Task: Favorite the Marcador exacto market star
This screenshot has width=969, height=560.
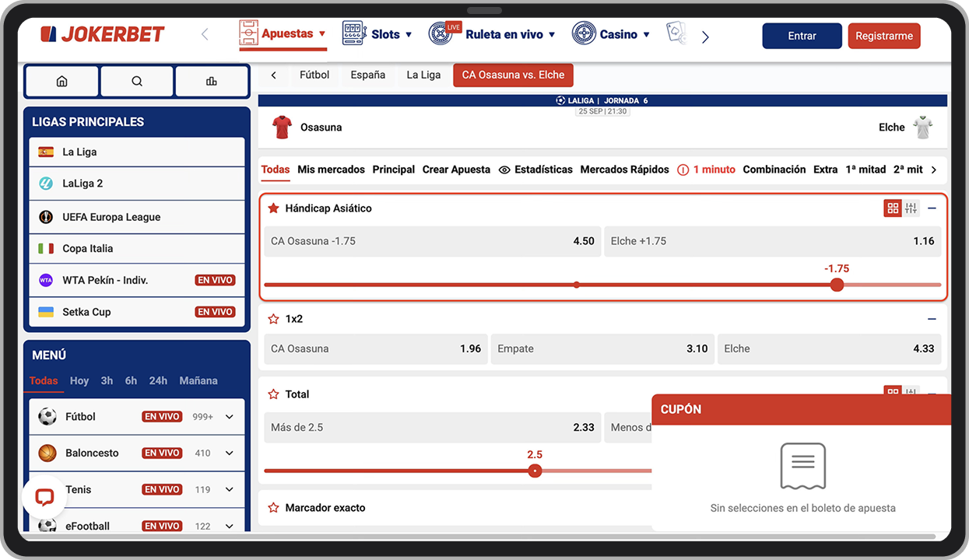Action: 273,508
